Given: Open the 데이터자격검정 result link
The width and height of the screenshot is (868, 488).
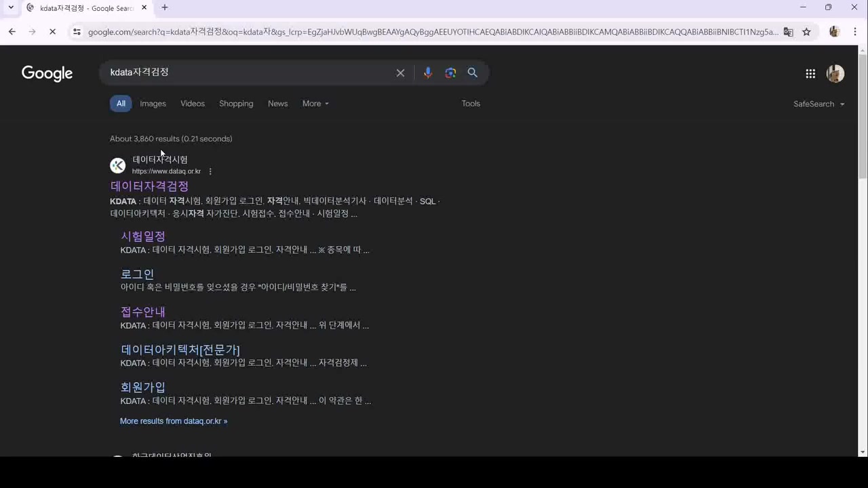Looking at the screenshot, I should [x=149, y=186].
